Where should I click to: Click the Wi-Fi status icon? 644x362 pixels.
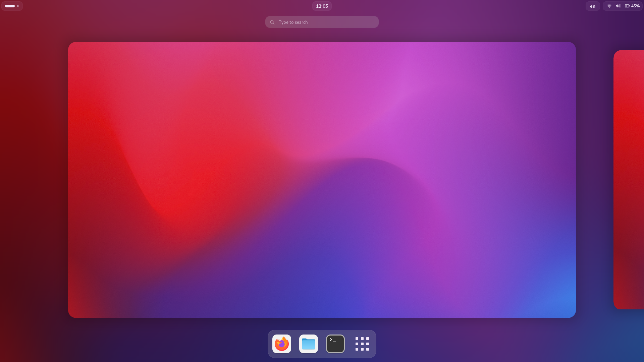click(x=609, y=6)
